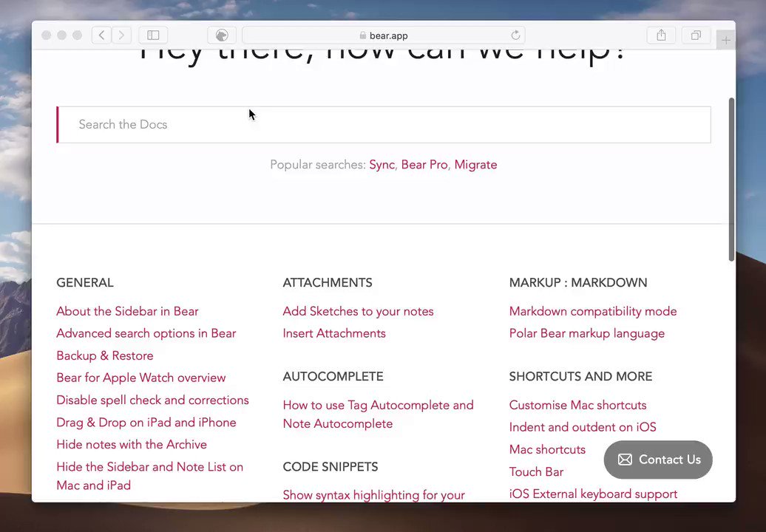This screenshot has height=532, width=766.
Task: Open the Mac shortcuts article
Action: [x=547, y=449]
